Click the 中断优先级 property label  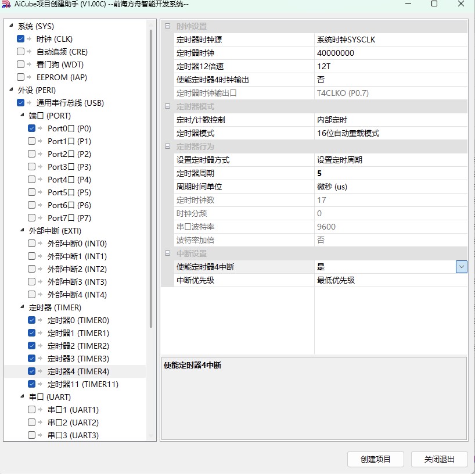(x=195, y=280)
